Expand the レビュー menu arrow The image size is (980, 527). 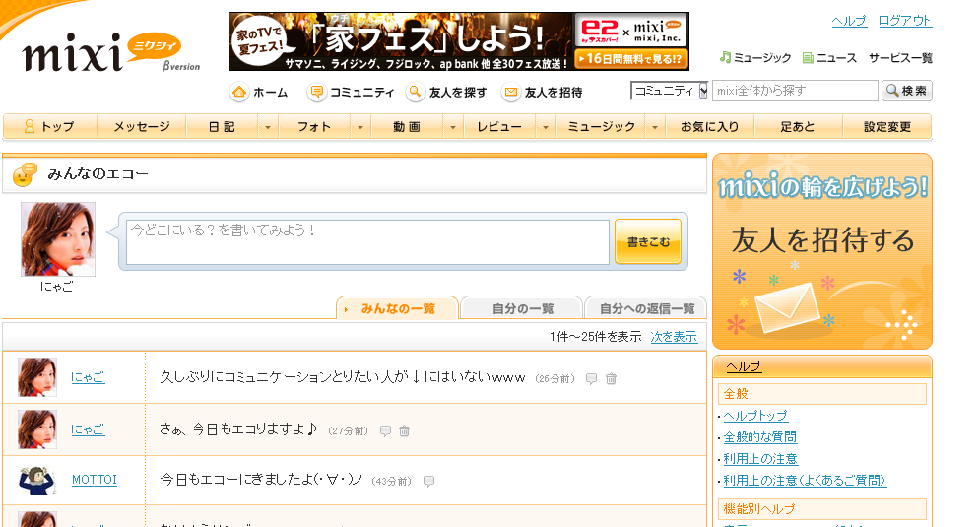545,127
